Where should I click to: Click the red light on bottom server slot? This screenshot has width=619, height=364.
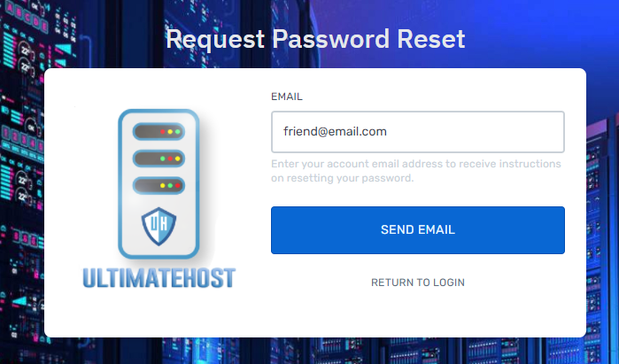(x=178, y=186)
